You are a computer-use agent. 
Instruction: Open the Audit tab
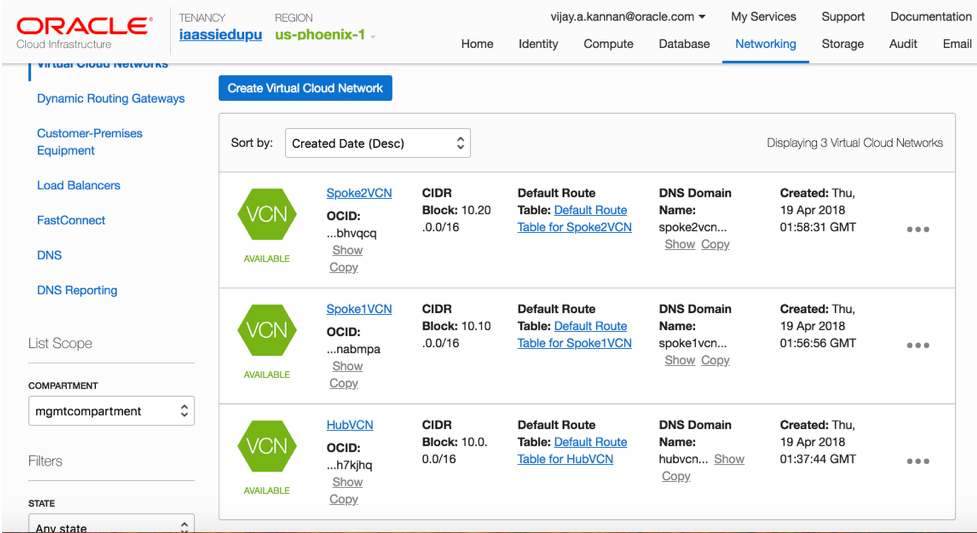pos(903,44)
